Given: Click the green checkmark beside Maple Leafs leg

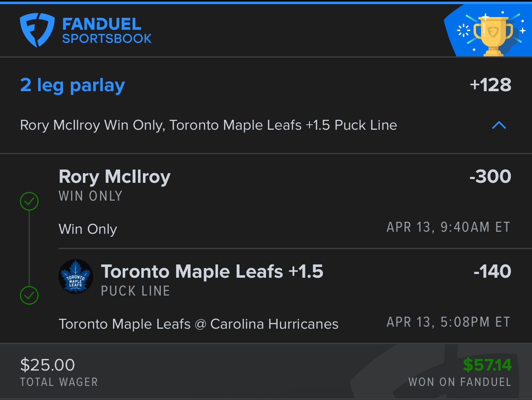Looking at the screenshot, I should 29,296.
